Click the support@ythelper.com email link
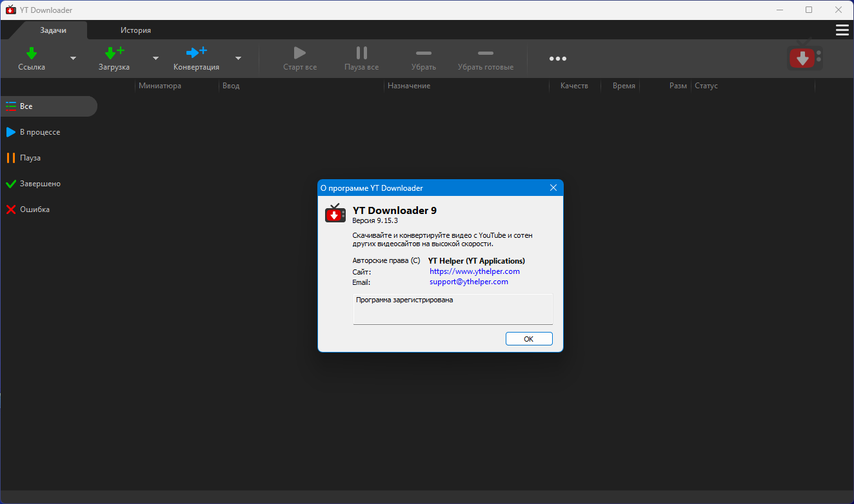Image resolution: width=854 pixels, height=504 pixels. 469,282
